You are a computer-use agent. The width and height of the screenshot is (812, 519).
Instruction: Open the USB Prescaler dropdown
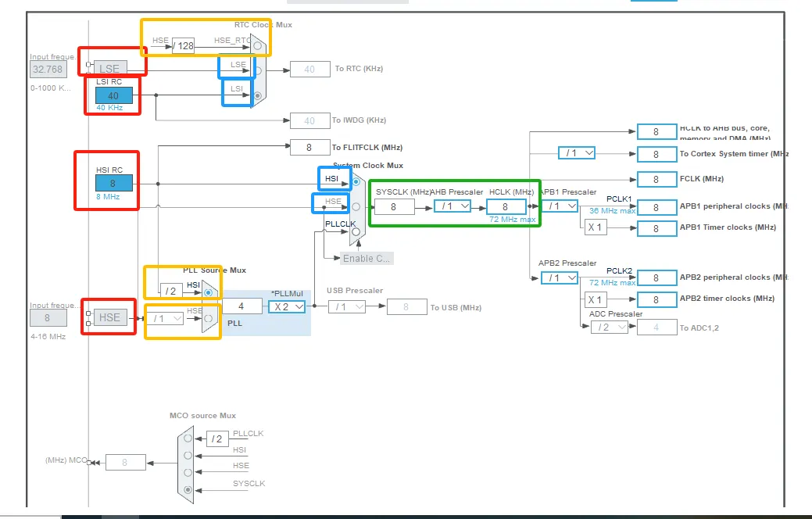pos(346,307)
